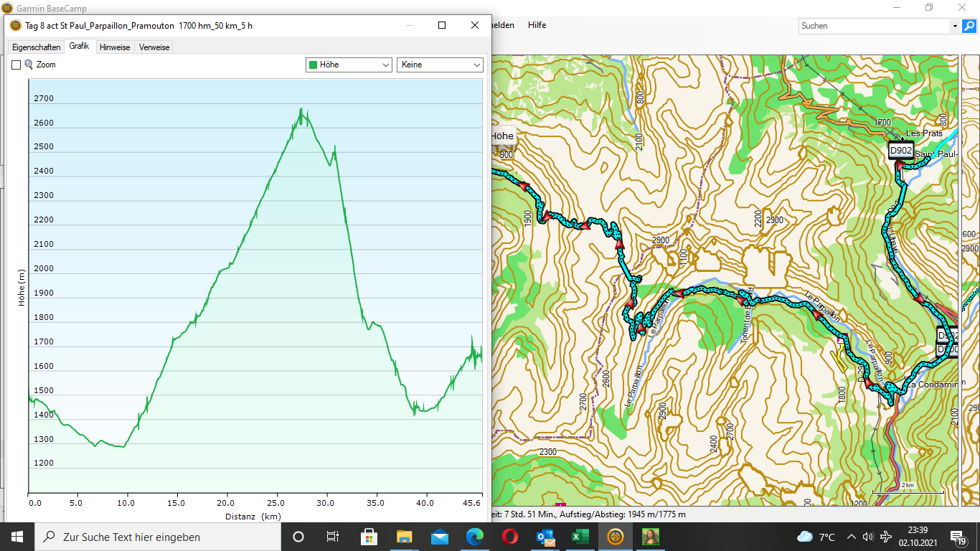
Task: Open the Hilfe menu
Action: click(537, 25)
